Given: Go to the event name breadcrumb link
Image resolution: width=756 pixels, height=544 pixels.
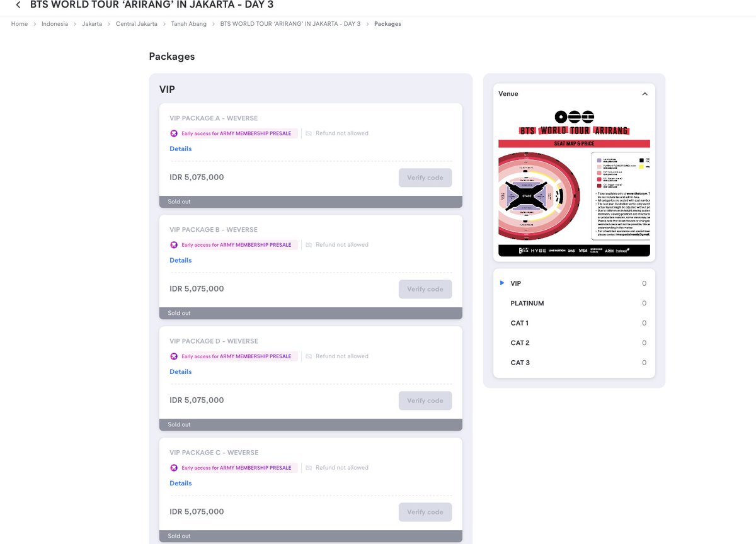Looking at the screenshot, I should tap(290, 24).
